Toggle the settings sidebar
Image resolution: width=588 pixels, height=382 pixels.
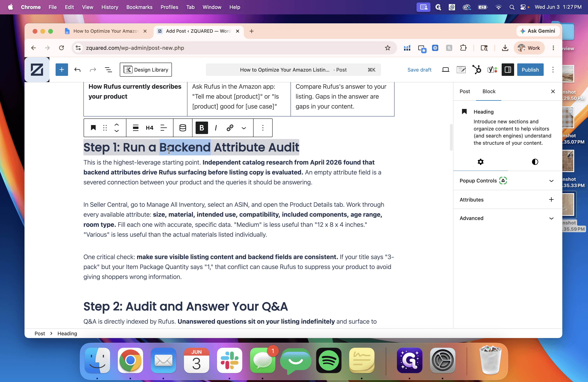(x=508, y=70)
